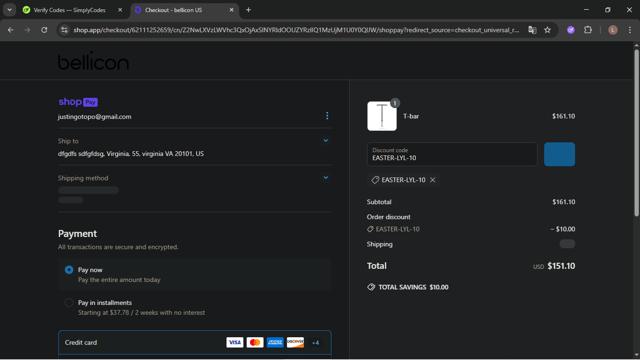
Task: Bookmark this page with the star icon
Action: pyautogui.click(x=547, y=30)
